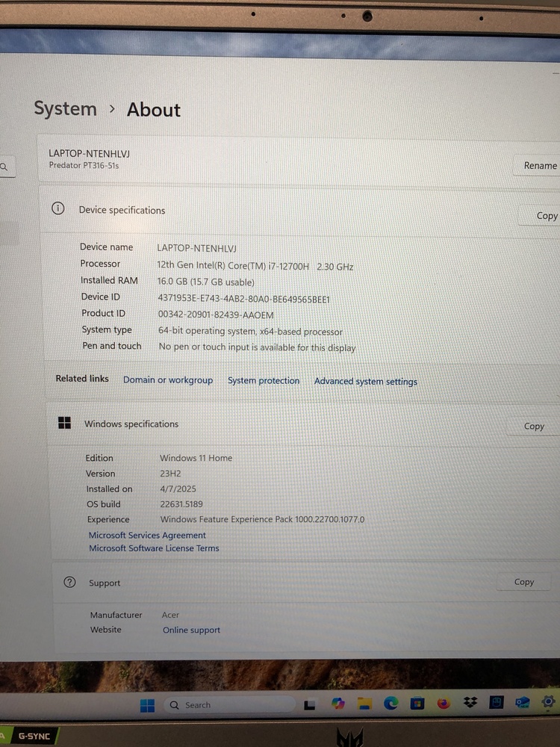Select Product ID 00342-20901-82439-AAOEM
This screenshot has width=560, height=747.
216,315
